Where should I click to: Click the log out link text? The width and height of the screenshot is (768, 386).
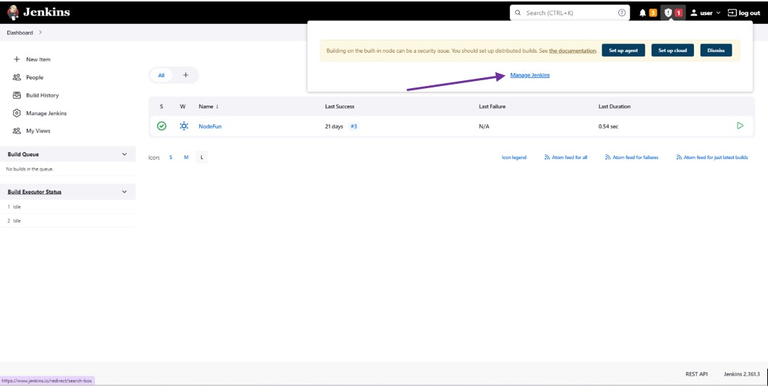coord(749,13)
